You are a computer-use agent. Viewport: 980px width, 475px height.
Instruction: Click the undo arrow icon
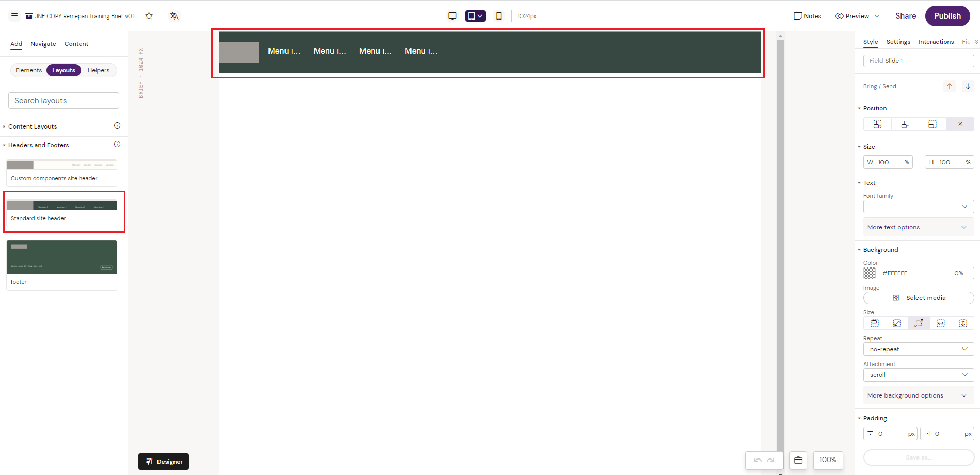click(x=757, y=460)
